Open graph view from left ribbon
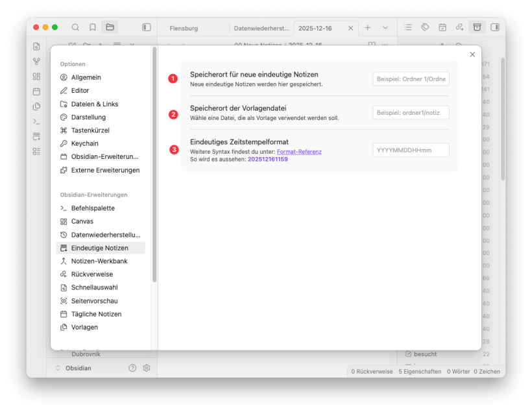Image resolution: width=532 pixels, height=412 pixels. [36, 62]
